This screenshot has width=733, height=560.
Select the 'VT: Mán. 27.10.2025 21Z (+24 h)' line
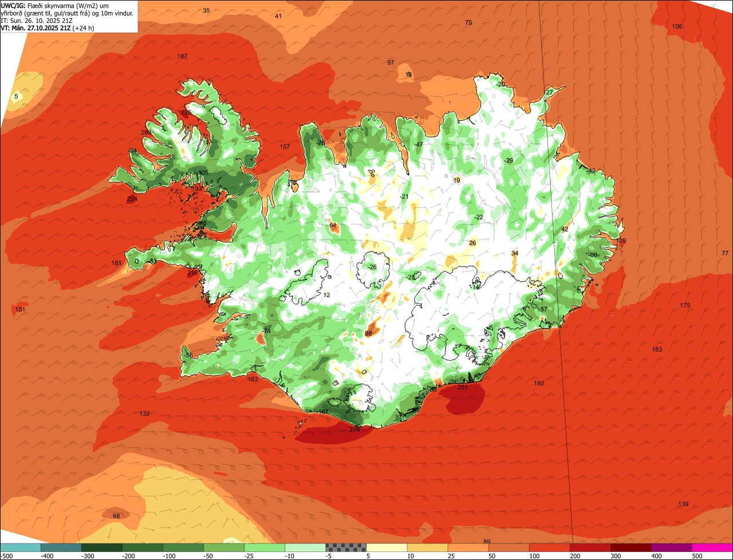click(x=48, y=27)
